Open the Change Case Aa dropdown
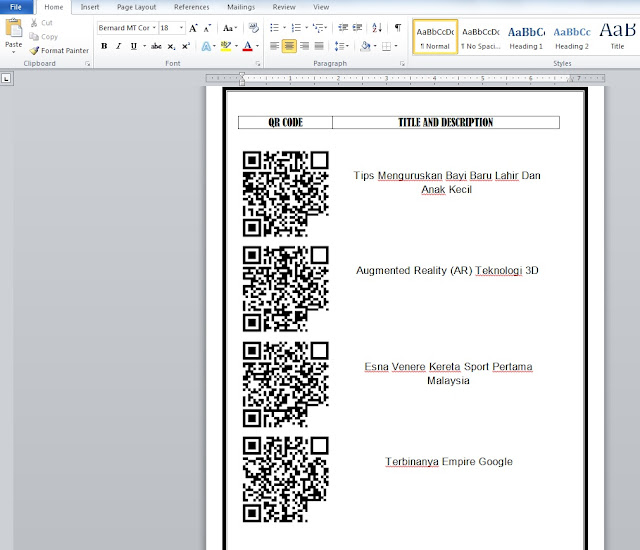This screenshot has width=640, height=550. point(230,28)
